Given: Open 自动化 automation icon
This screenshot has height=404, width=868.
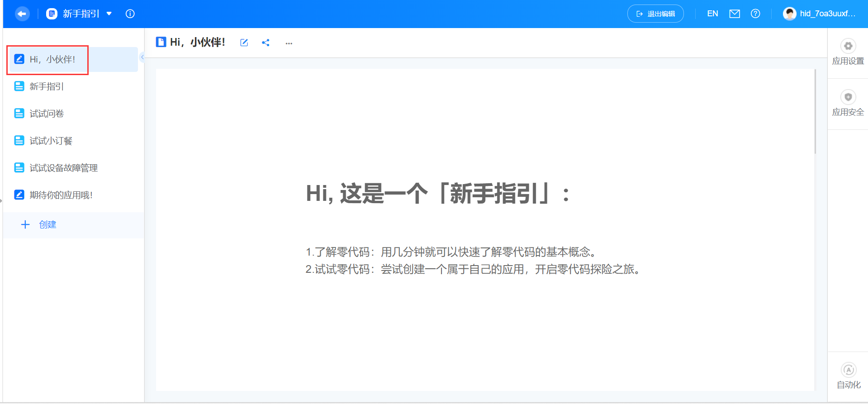Looking at the screenshot, I should [x=849, y=370].
